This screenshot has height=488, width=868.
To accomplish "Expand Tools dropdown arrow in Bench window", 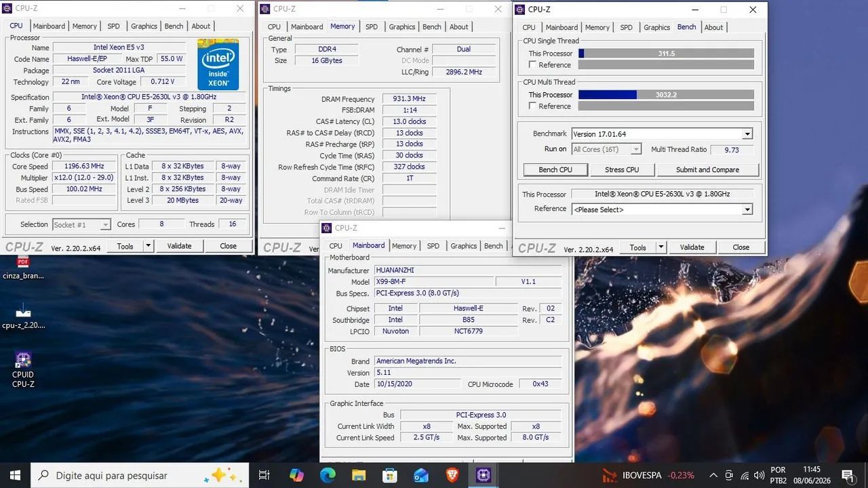I will coord(661,247).
